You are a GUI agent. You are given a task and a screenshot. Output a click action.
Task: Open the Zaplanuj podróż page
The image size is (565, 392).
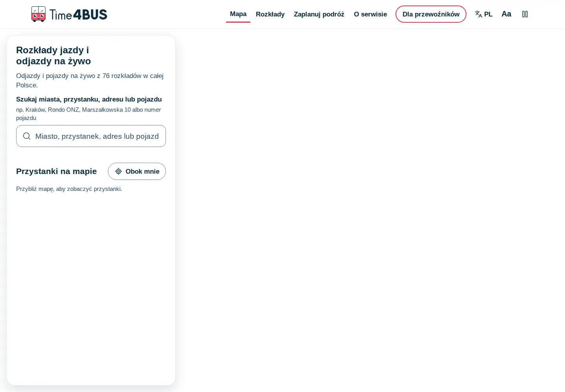tap(319, 14)
